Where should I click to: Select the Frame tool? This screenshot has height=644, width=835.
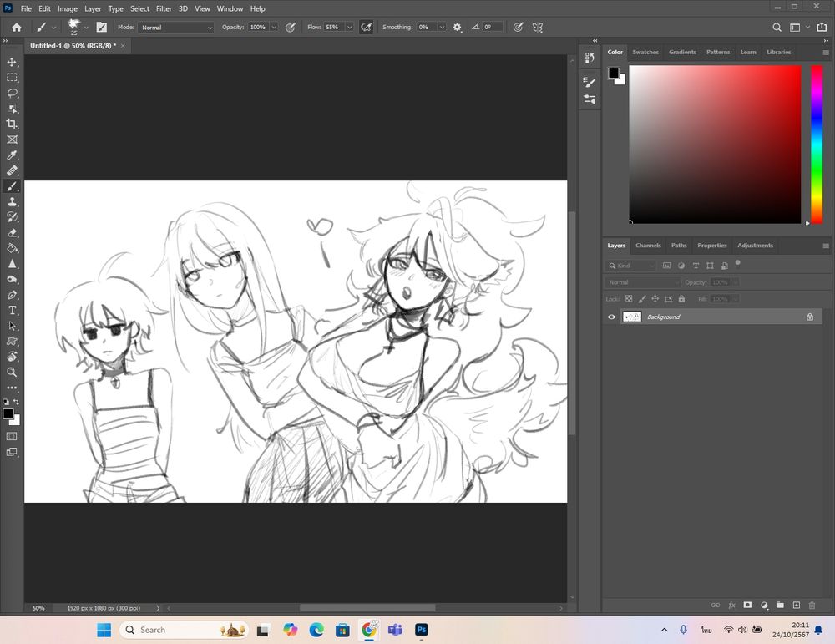pos(12,139)
